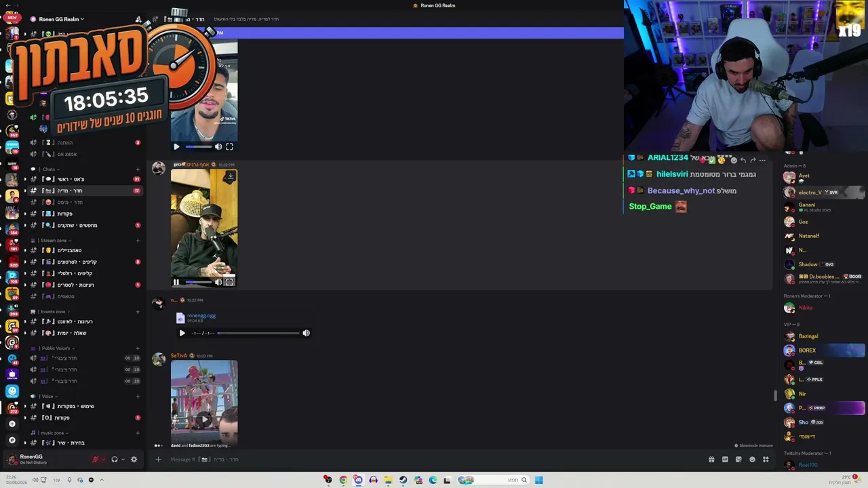The image size is (868, 488).
Task: Forward ARIAL1234's chat message
Action: (x=753, y=161)
